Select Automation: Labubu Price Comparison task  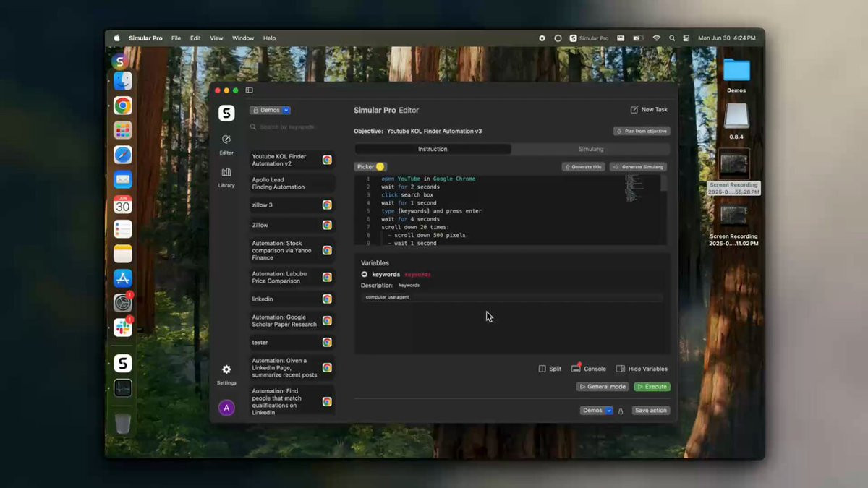(292, 277)
